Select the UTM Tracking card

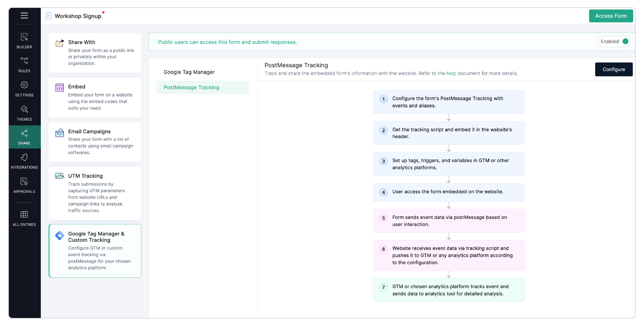point(95,193)
